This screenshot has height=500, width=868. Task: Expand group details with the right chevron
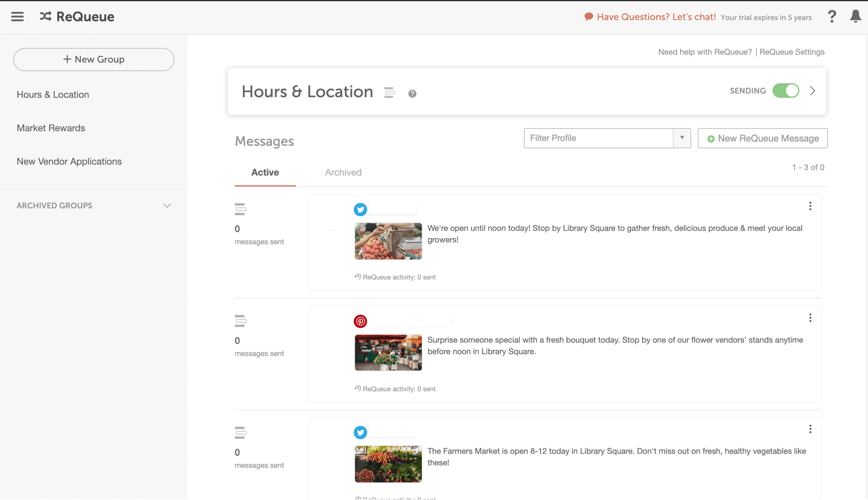point(812,91)
